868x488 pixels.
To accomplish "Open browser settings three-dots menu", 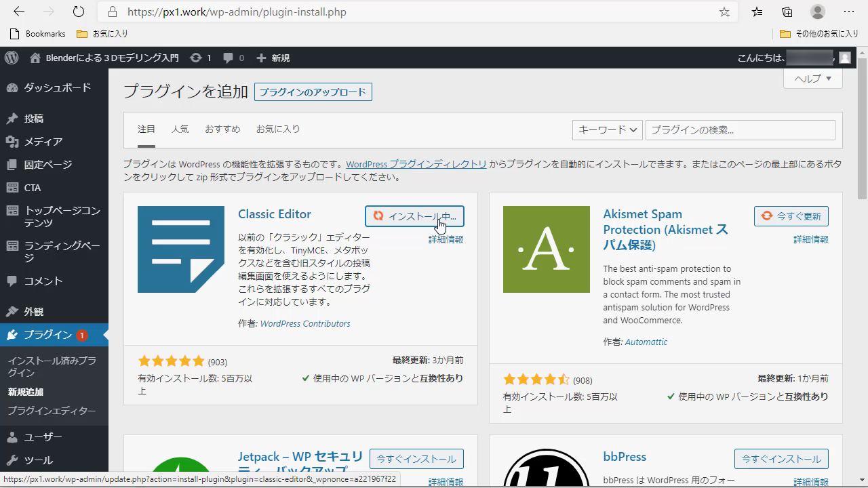I will click(x=849, y=12).
